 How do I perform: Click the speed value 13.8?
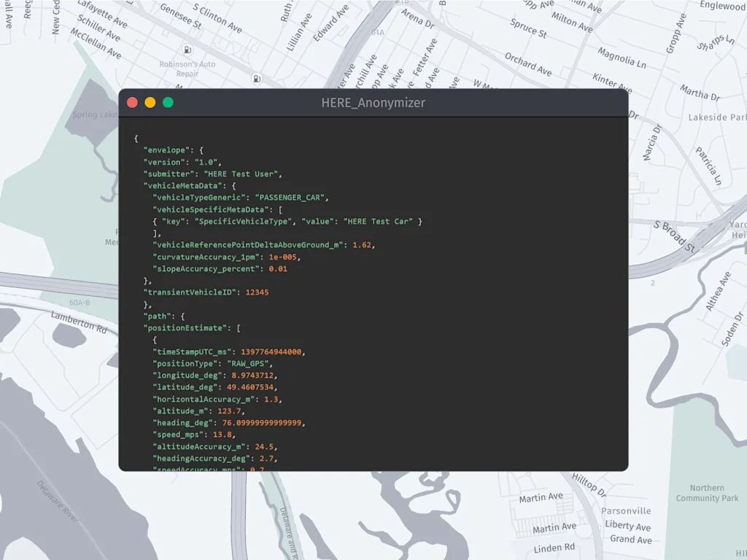[222, 435]
